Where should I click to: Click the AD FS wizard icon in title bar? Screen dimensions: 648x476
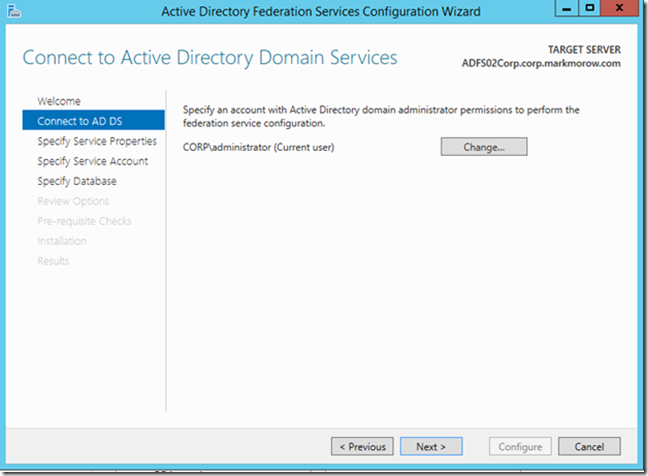(x=14, y=11)
